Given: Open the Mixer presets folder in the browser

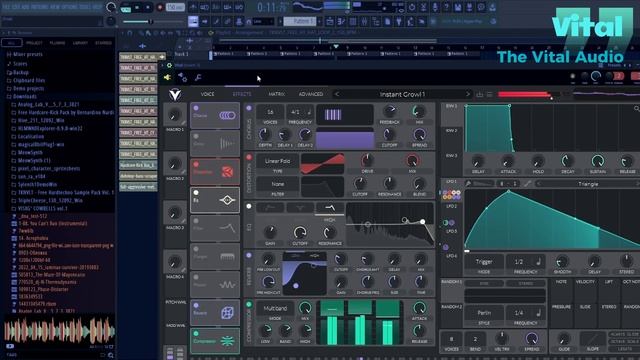Looking at the screenshot, I should [27, 54].
